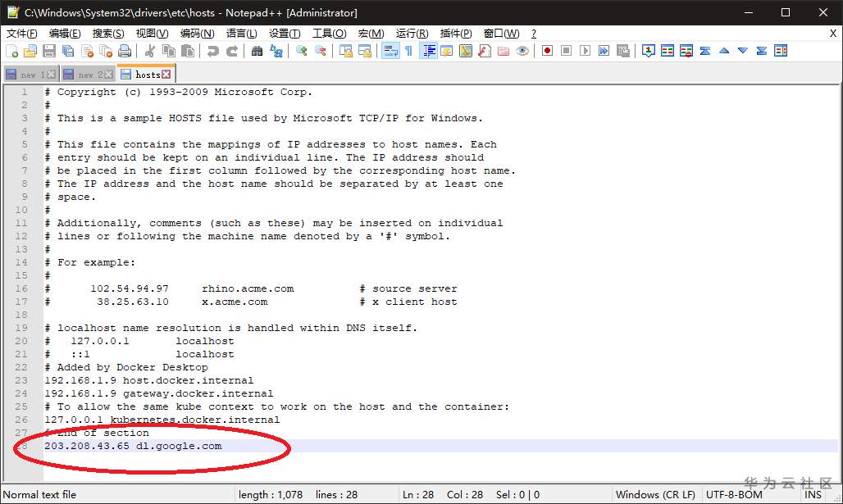Toggle the Function List panel icon
This screenshot has width=843, height=504.
coord(485,51)
